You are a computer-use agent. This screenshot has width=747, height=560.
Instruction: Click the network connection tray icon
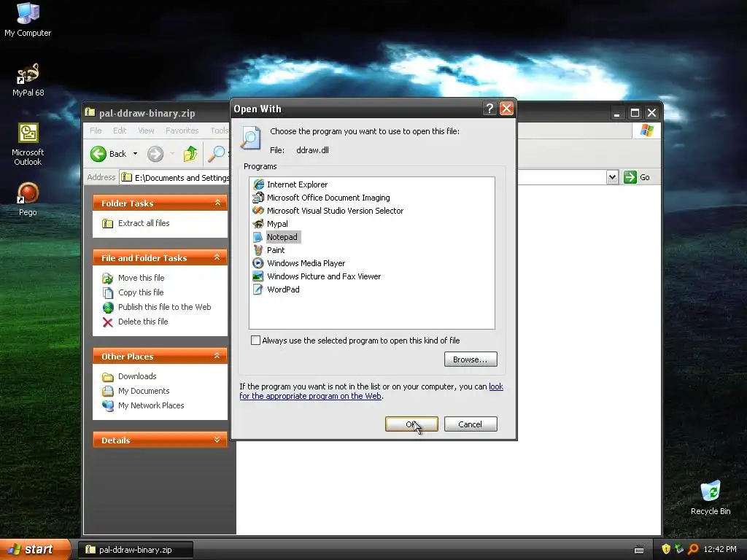click(x=679, y=549)
